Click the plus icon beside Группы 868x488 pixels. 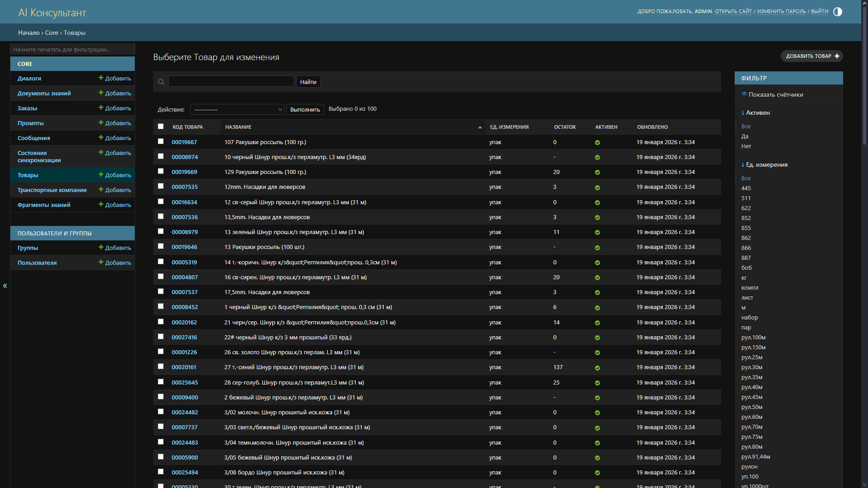coord(101,247)
